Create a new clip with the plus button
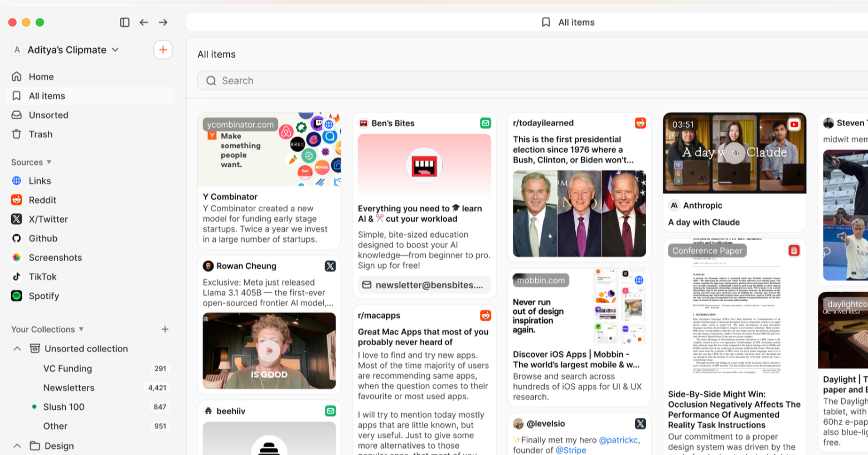Image resolution: width=868 pixels, height=455 pixels. (162, 50)
